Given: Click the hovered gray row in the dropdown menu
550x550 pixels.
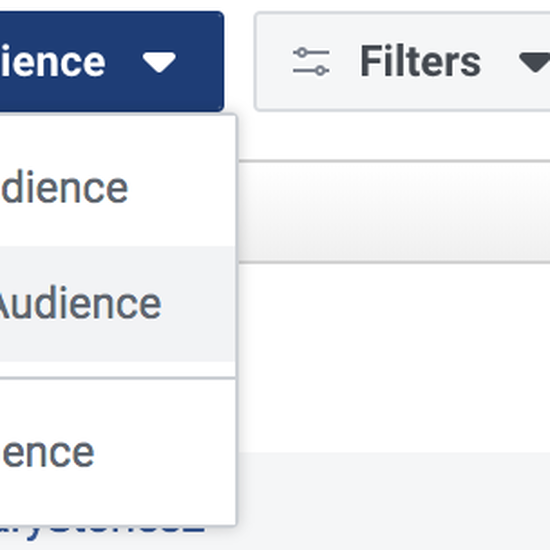Looking at the screenshot, I should [x=118, y=304].
